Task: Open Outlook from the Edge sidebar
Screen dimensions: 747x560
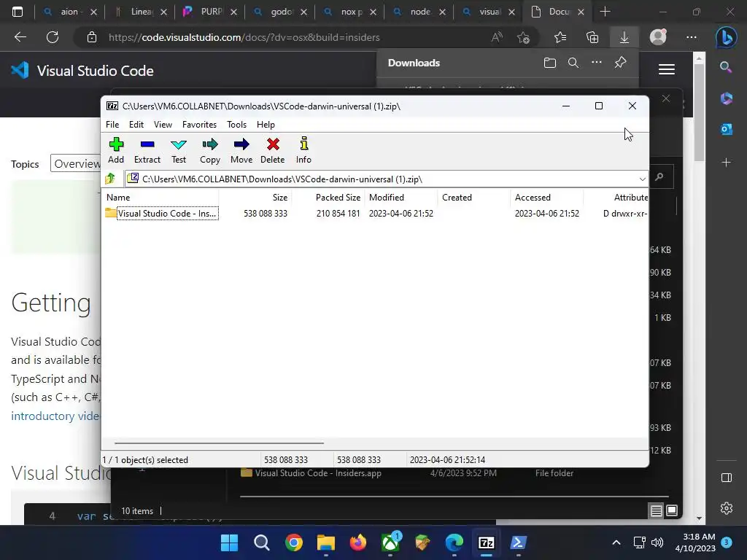Action: (726, 129)
